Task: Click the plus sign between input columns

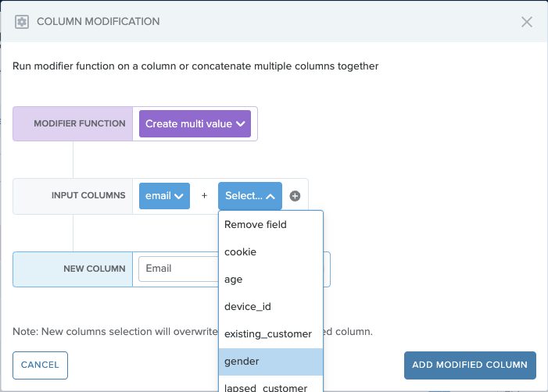Action: (205, 196)
